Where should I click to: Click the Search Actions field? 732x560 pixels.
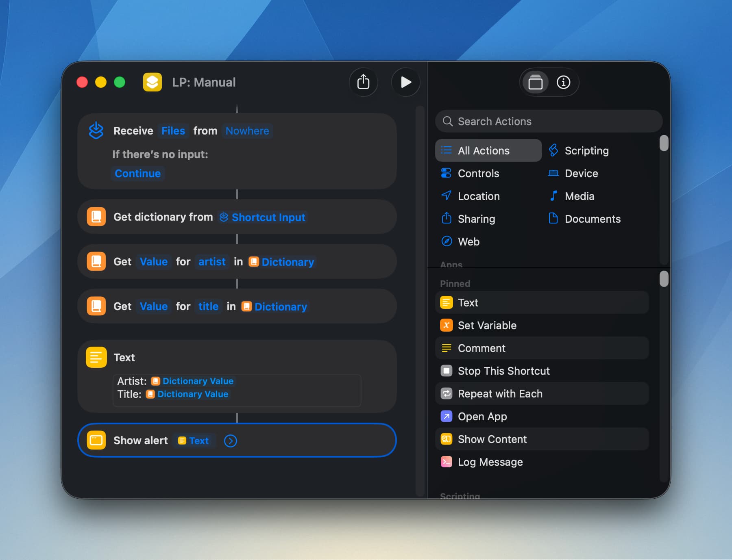[549, 122]
